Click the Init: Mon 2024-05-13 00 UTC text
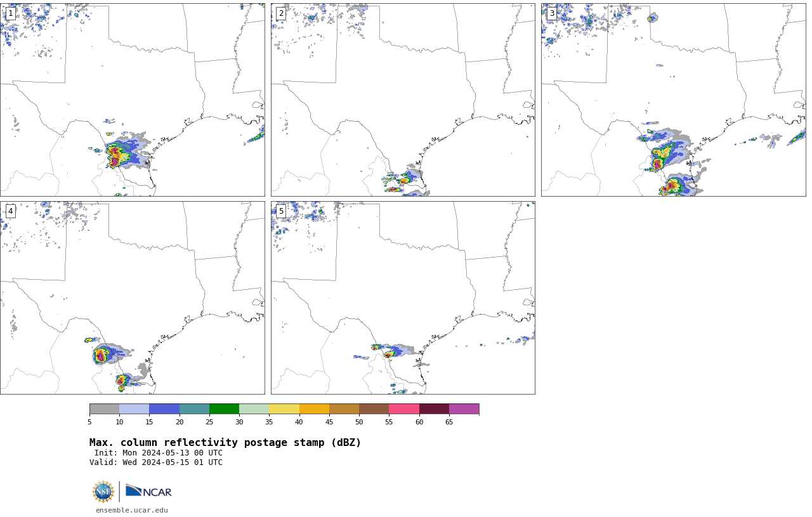This screenshot has height=517, width=812. [x=159, y=453]
